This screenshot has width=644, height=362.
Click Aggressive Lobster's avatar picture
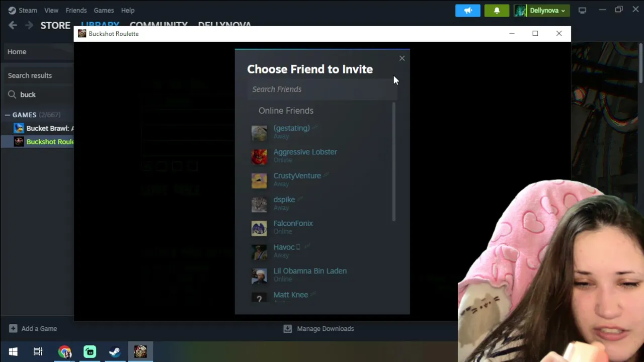[259, 156]
